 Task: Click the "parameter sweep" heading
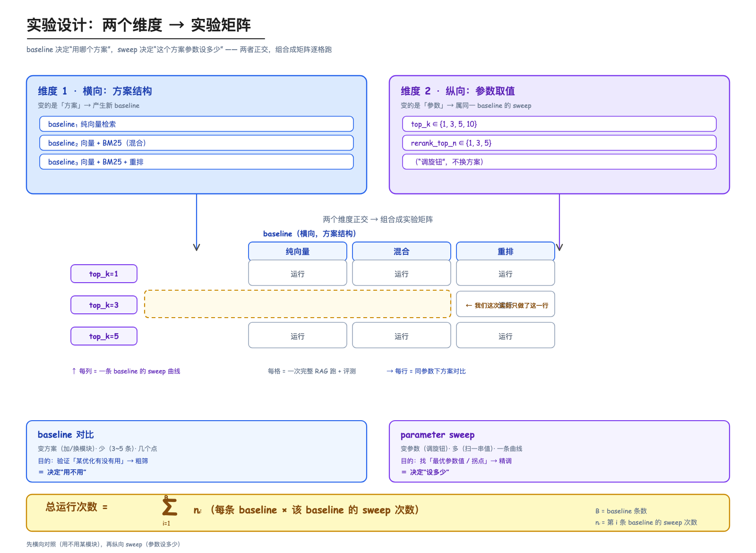point(438,434)
